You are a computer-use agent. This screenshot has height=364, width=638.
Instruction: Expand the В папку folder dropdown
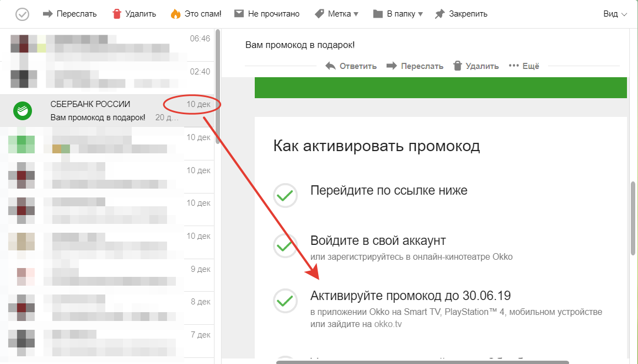(x=398, y=14)
